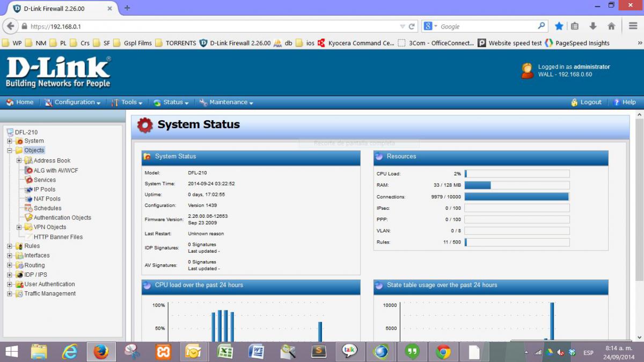Open Gspl Films bookmark folder
The image size is (644, 362).
click(133, 43)
